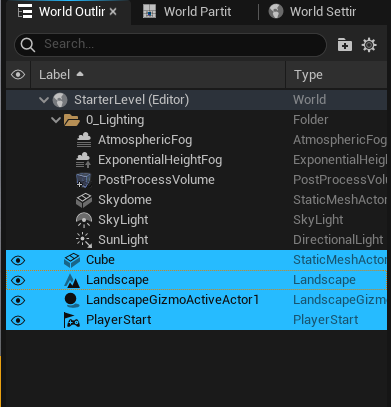The width and height of the screenshot is (391, 407).
Task: Toggle visibility of the PlayerStart actor
Action: [18, 320]
